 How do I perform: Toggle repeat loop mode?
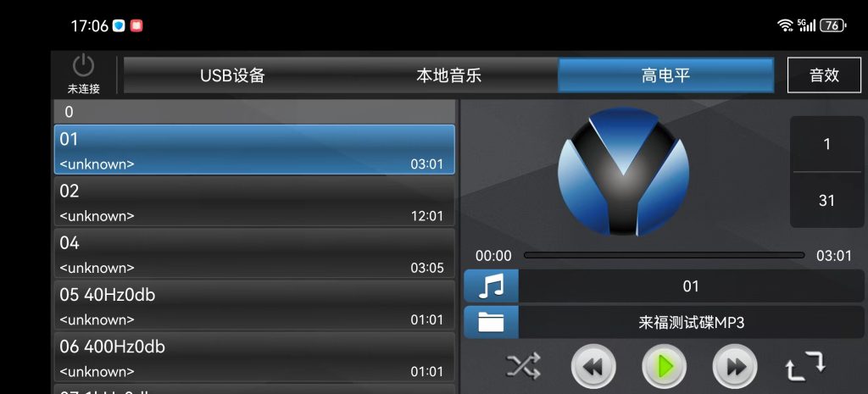[805, 365]
